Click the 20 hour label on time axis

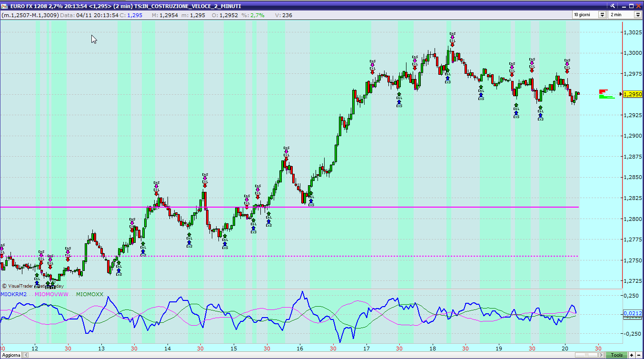[x=565, y=348]
